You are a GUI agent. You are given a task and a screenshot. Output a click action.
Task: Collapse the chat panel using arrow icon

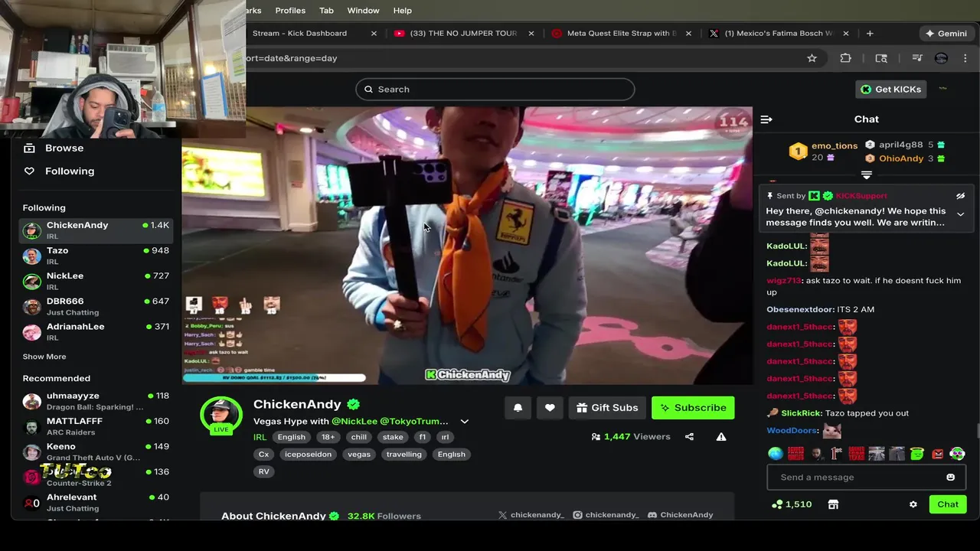pyautogui.click(x=766, y=119)
